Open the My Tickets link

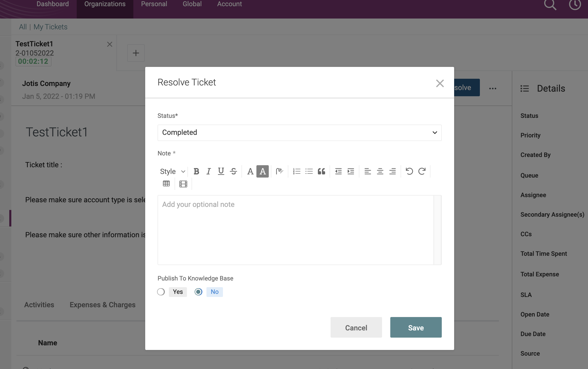coord(50,27)
